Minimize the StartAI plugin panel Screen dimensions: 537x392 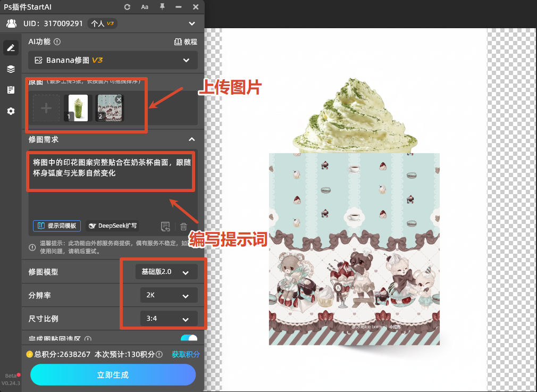(x=179, y=7)
